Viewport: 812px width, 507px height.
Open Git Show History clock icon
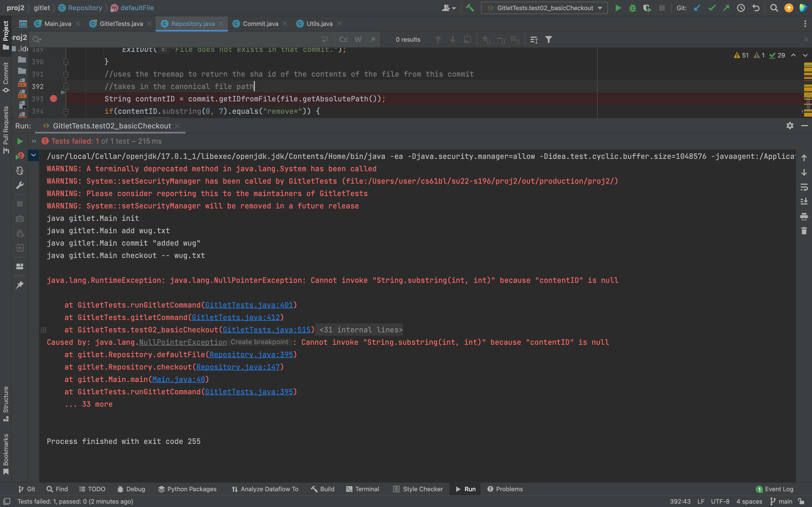tap(741, 8)
